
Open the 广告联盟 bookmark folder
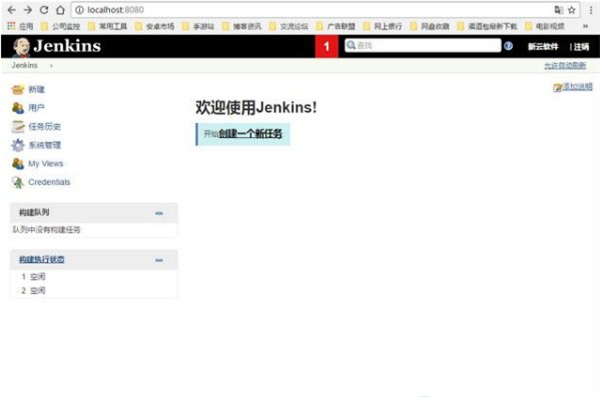click(x=336, y=26)
